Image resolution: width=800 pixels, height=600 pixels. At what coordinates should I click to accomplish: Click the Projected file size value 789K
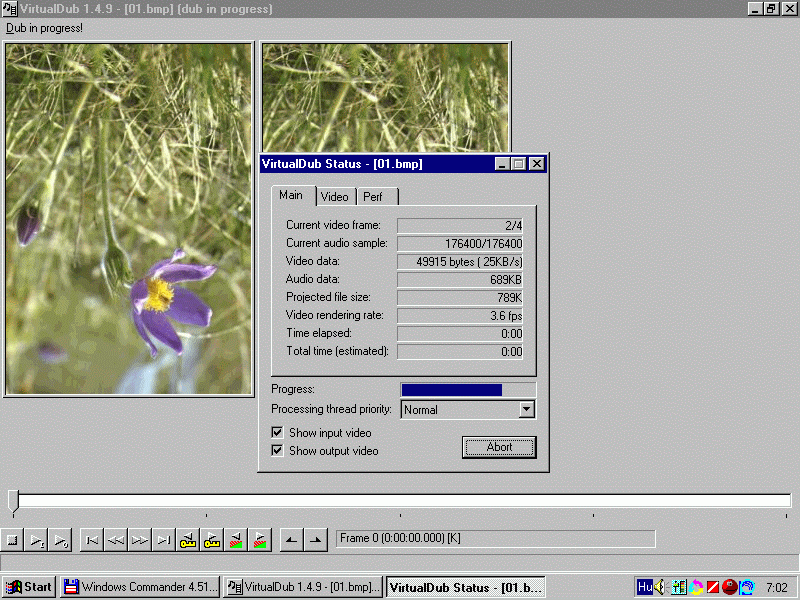[460, 297]
